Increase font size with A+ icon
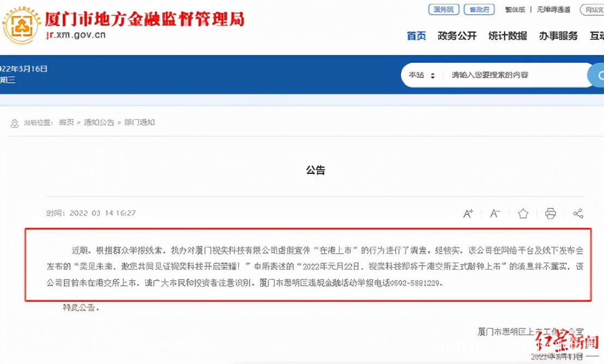Screen dimensions: 604x364 click(x=468, y=214)
